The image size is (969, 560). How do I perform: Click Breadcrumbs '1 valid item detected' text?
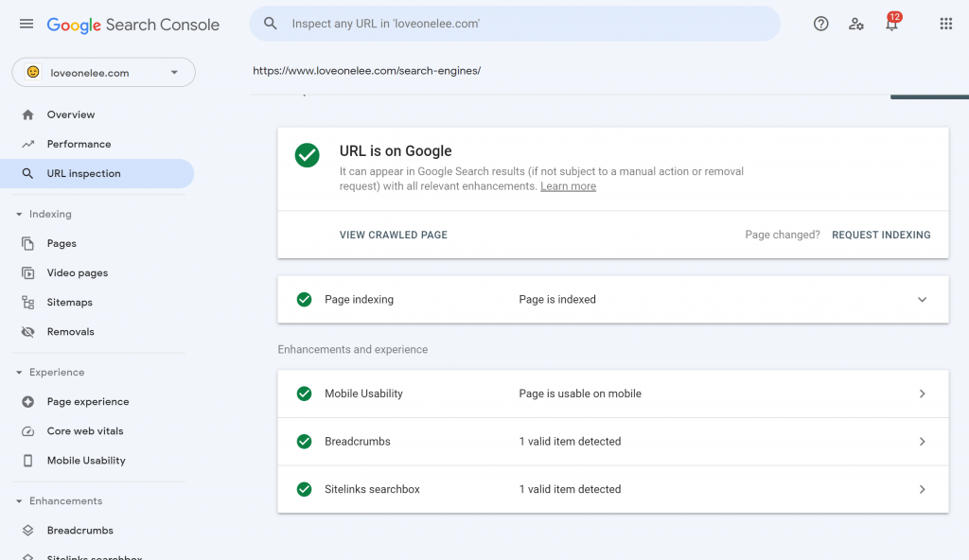pos(570,442)
